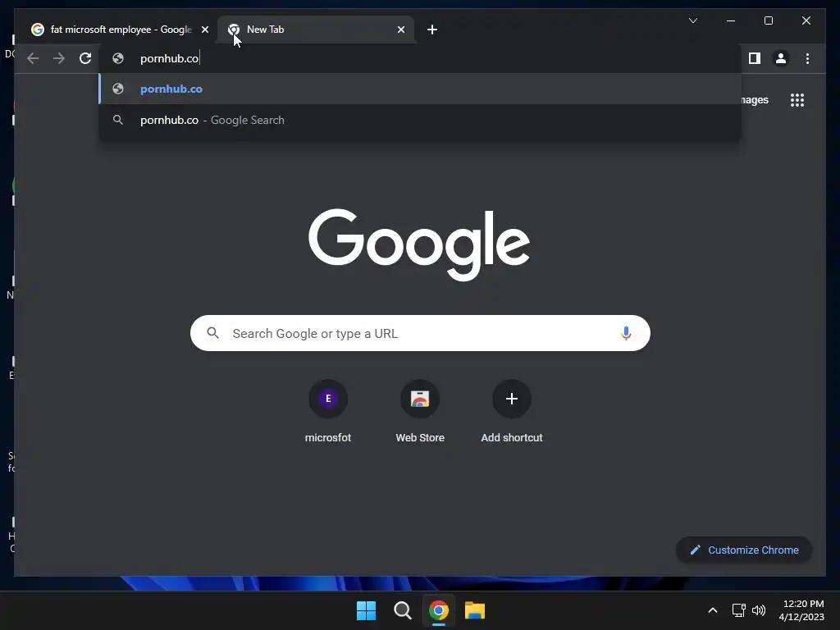Close the 'fat microsoft employee' tab

click(x=204, y=30)
